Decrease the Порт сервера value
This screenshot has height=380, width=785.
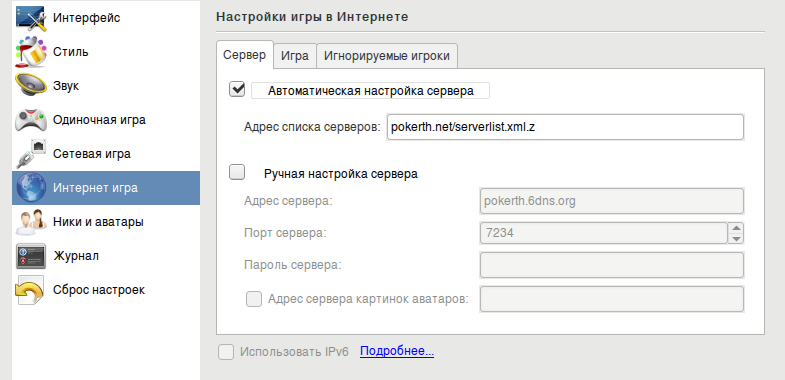736,238
